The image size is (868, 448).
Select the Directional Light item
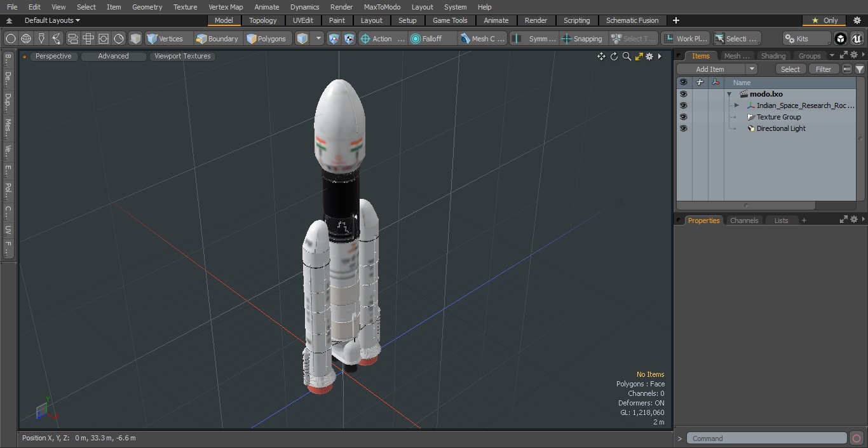point(781,128)
